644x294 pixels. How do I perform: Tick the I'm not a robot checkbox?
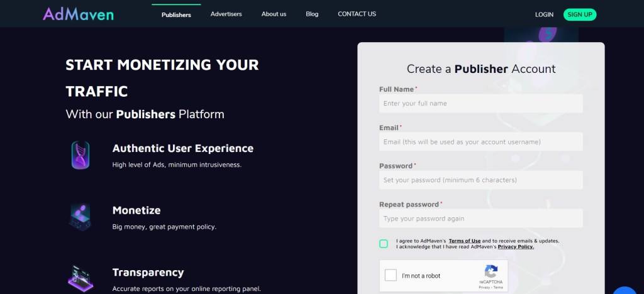[x=391, y=275]
